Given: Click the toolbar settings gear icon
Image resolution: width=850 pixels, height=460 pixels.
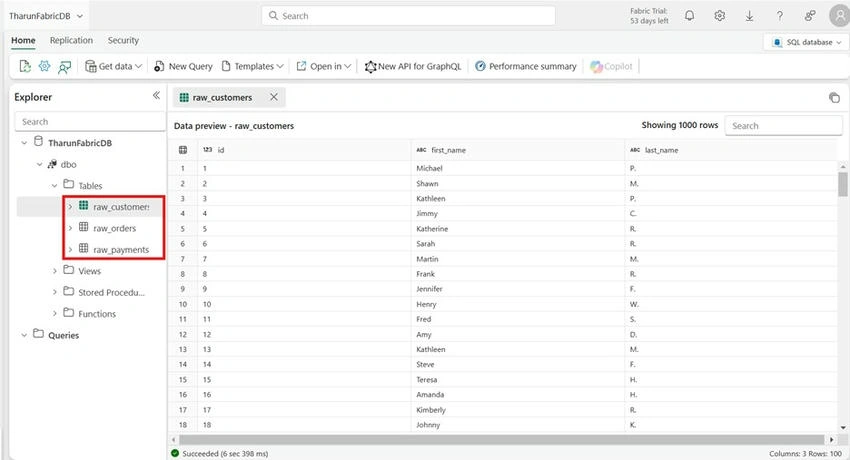Looking at the screenshot, I should click(44, 66).
